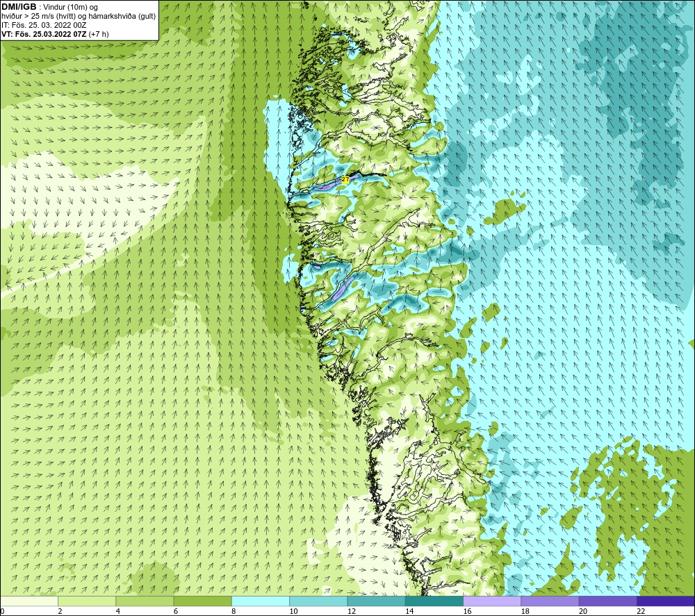
Task: Click the scale label 18
Action: 525,611
